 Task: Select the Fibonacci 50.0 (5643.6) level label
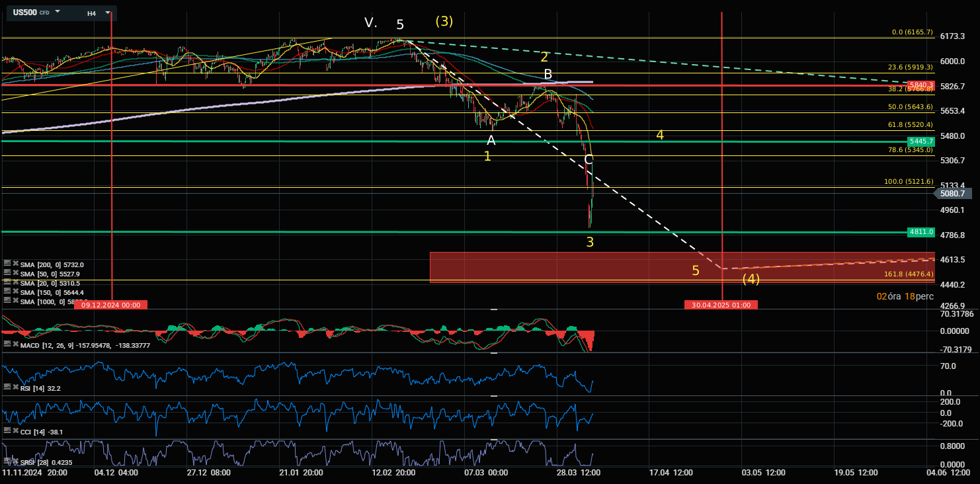910,106
